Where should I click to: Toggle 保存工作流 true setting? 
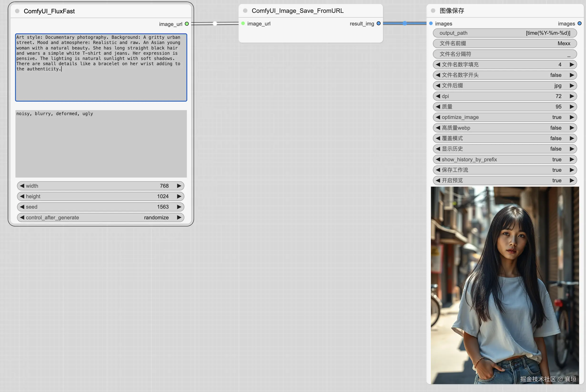click(x=504, y=170)
